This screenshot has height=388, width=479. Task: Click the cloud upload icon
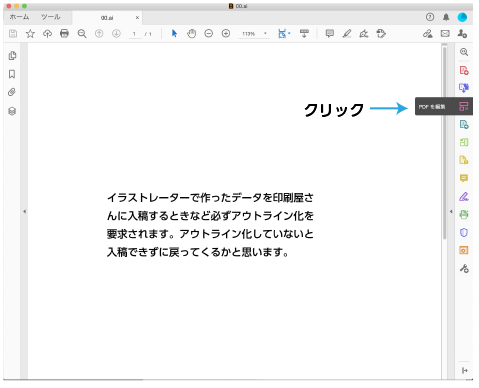[x=47, y=34]
